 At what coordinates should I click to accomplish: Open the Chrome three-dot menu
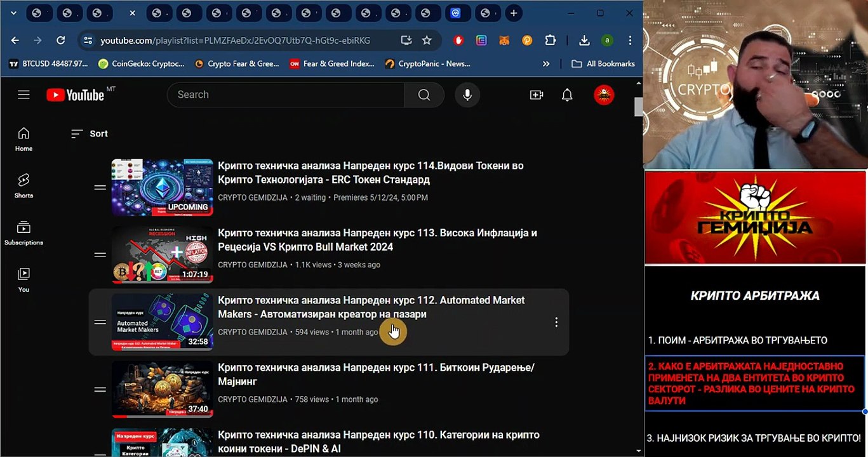[x=630, y=40]
